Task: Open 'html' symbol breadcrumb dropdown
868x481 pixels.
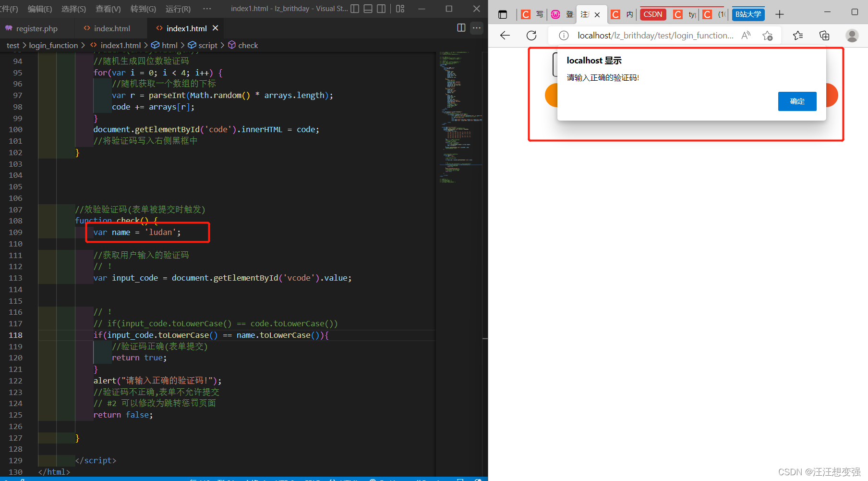Action: (x=165, y=45)
